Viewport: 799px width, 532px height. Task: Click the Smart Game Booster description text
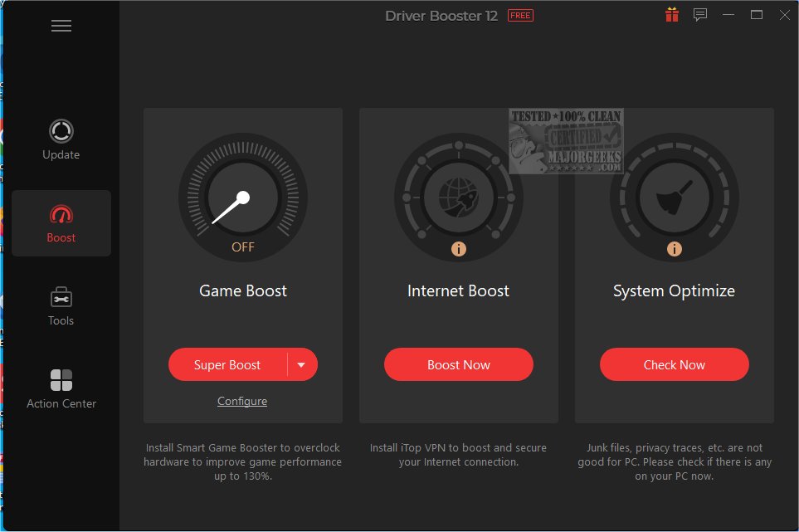coord(242,461)
